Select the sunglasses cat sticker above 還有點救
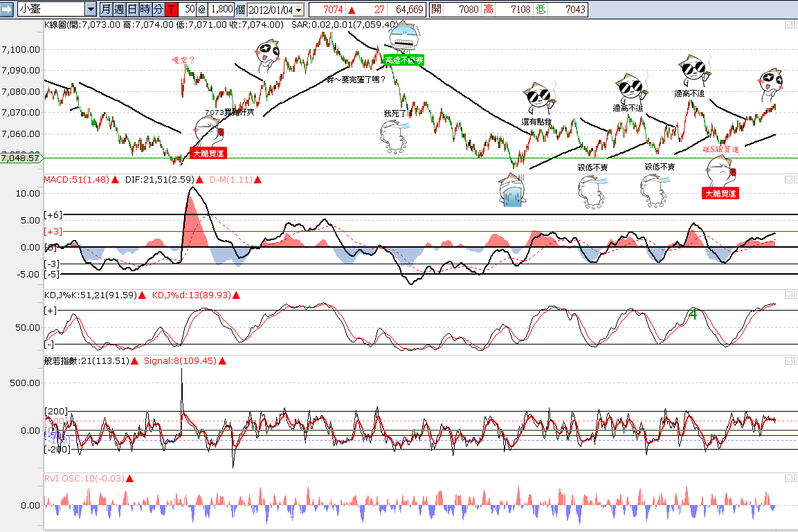The image size is (798, 532). tap(540, 99)
